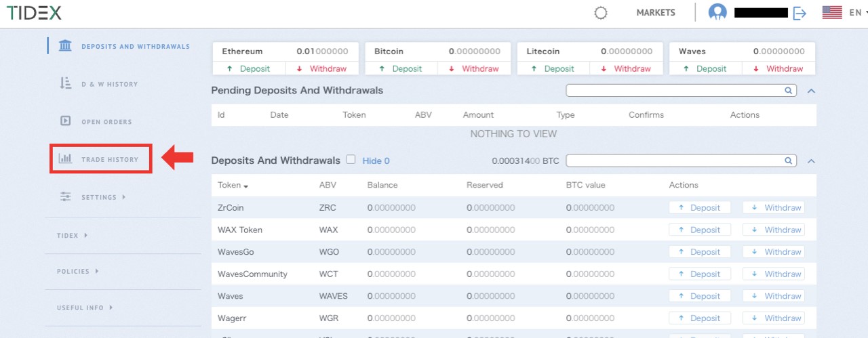Click Withdraw button for ZrCoin row
Image resolution: width=868 pixels, height=338 pixels.
coord(773,208)
